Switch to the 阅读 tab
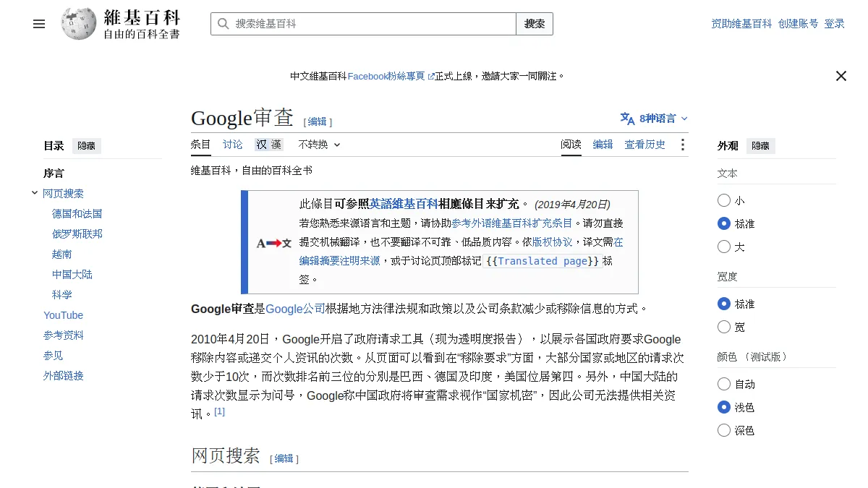 coord(571,145)
